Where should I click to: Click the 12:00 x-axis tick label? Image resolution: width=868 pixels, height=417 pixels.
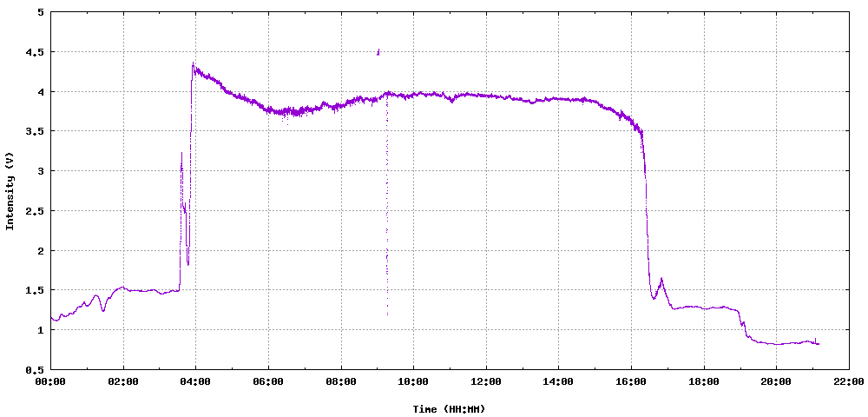[486, 381]
